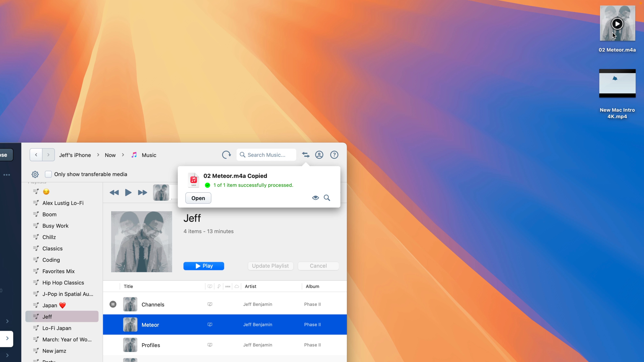644x362 pixels.
Task: Click the magnifier icon in the Copied popup
Action: 327,198
